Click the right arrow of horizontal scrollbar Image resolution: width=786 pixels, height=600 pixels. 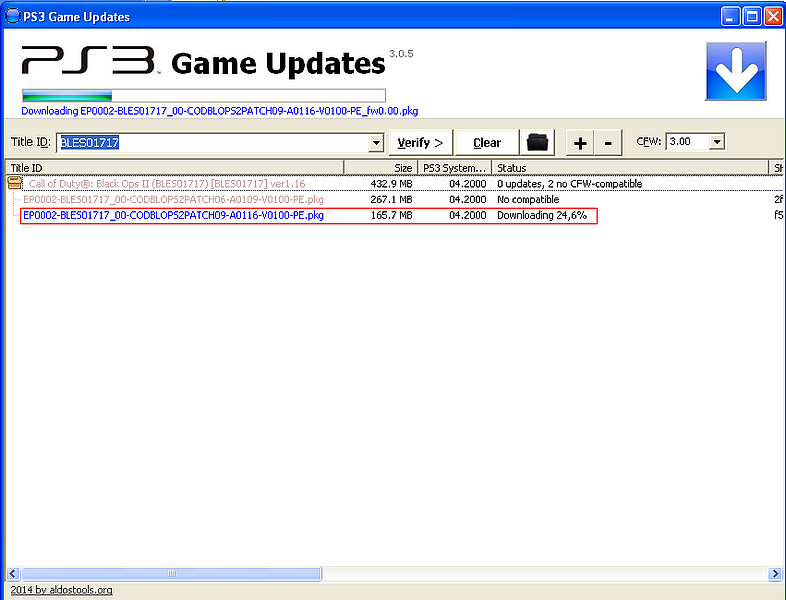(x=775, y=573)
